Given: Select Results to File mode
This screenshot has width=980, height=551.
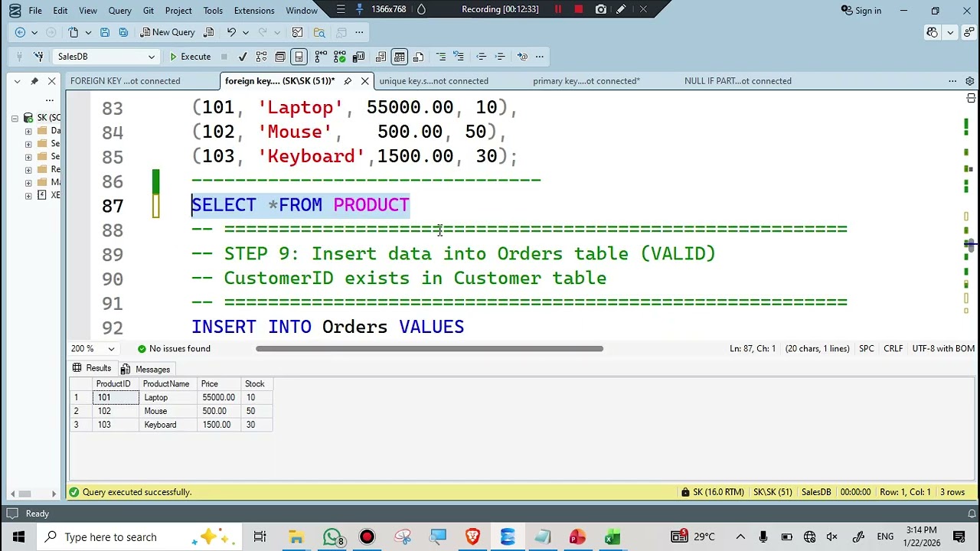Looking at the screenshot, I should coord(418,57).
